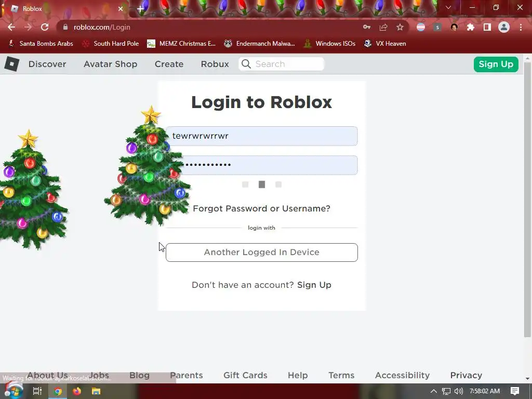
Task: Open the saved passwords key icon
Action: coord(366,27)
